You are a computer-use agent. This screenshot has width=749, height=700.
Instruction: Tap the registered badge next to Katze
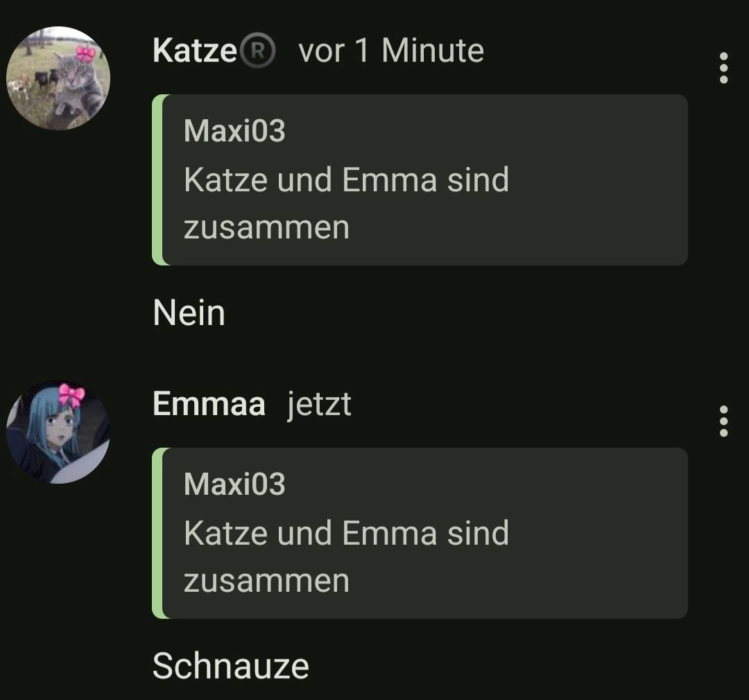[x=258, y=51]
